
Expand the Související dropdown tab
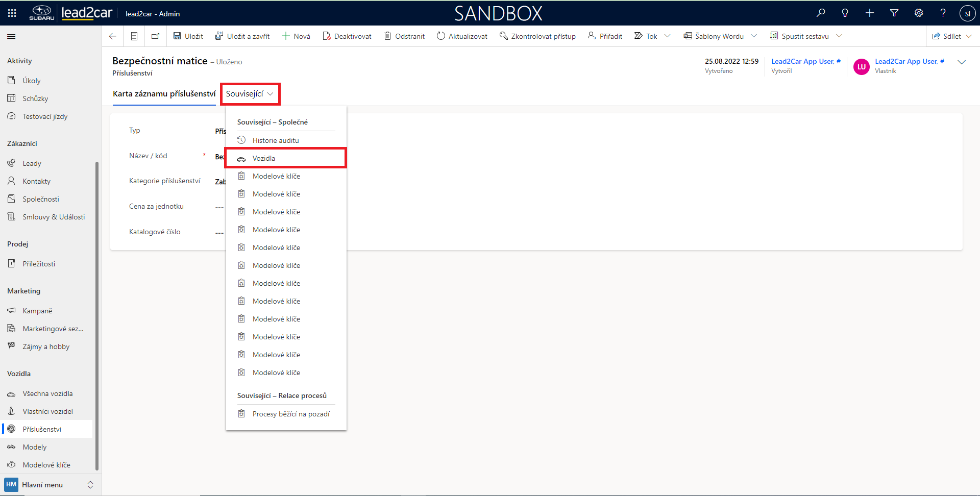[250, 94]
